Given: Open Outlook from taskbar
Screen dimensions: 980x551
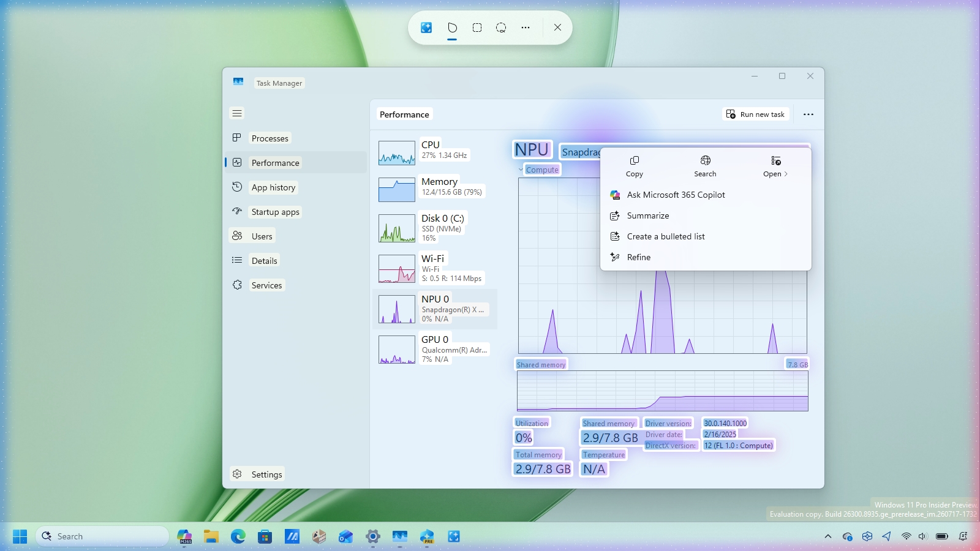Looking at the screenshot, I should (x=346, y=536).
